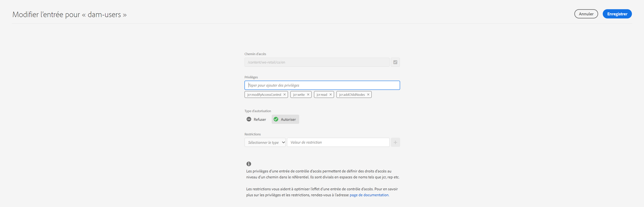644x207 pixels.
Task: Focus the privileges text input
Action: click(x=322, y=85)
